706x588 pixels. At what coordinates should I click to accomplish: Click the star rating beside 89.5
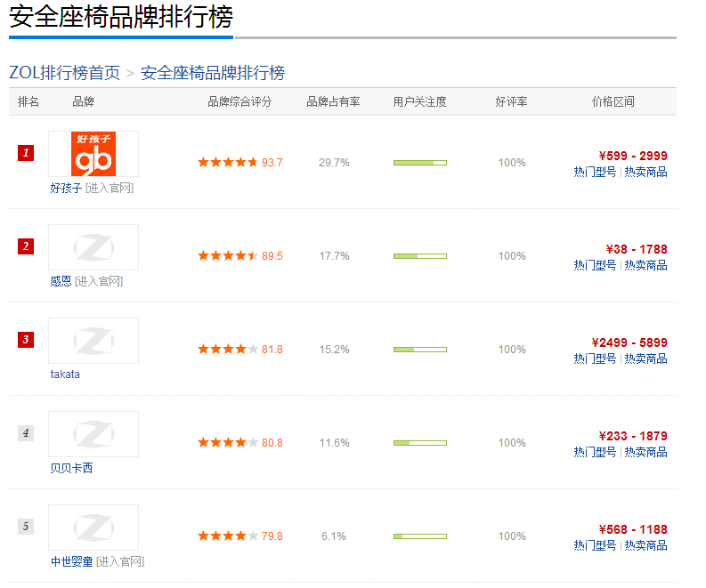(x=228, y=256)
